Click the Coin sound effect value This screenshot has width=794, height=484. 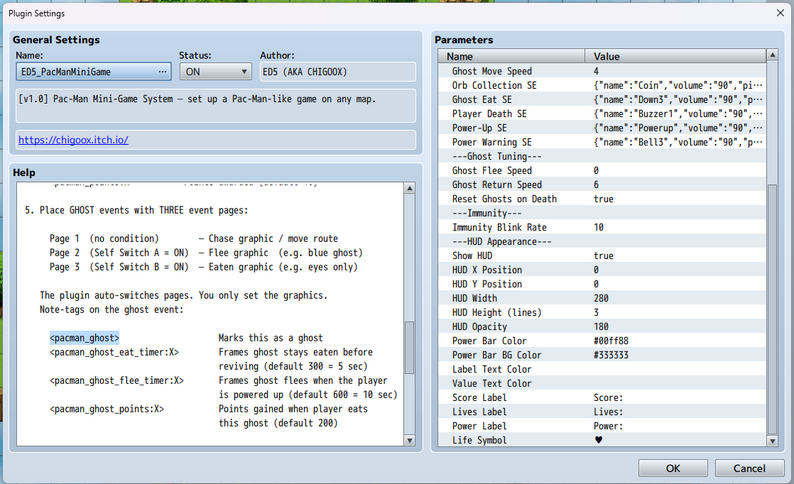(x=678, y=86)
